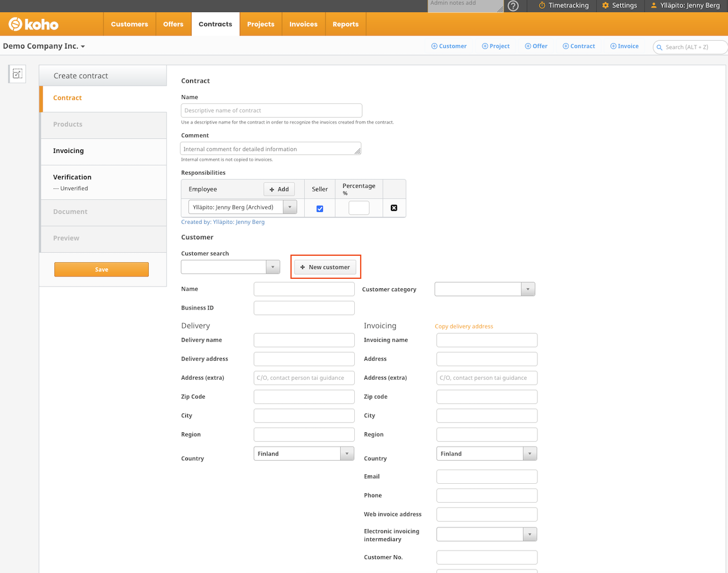Viewport: 728px width, 573px height.
Task: Go to the Reports tab
Action: (x=345, y=24)
